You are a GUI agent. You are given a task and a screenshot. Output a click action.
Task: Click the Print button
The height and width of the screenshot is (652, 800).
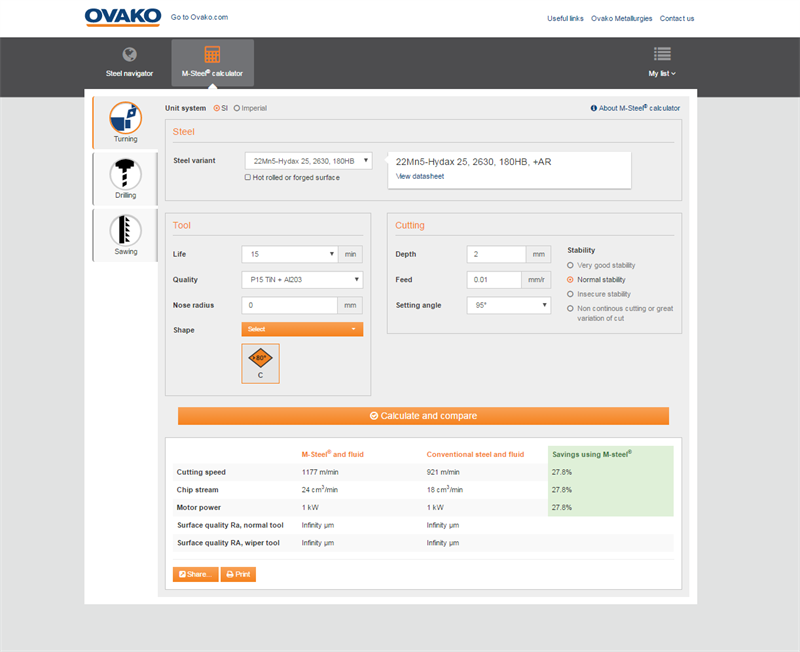point(238,574)
